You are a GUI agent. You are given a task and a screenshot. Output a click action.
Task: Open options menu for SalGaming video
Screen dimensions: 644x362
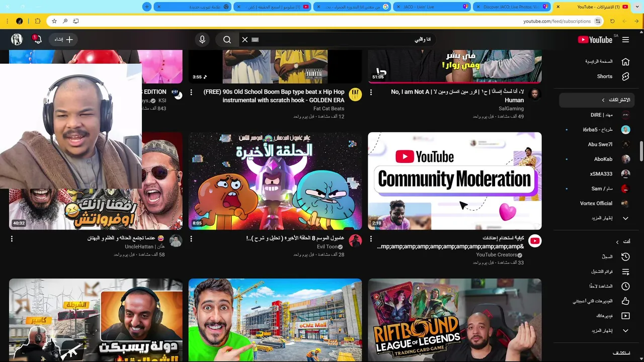(371, 93)
